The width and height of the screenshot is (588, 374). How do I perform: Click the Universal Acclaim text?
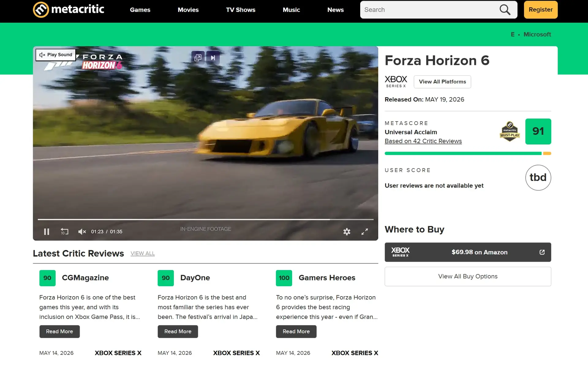pos(411,132)
